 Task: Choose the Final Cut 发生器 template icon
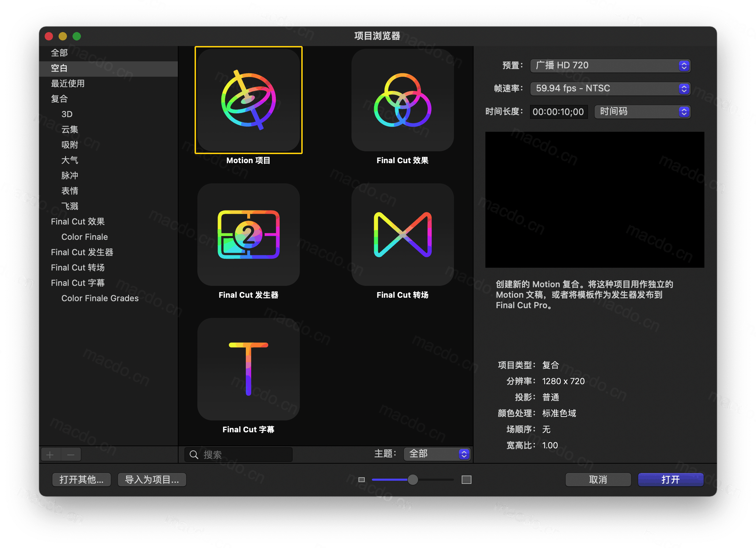point(249,235)
